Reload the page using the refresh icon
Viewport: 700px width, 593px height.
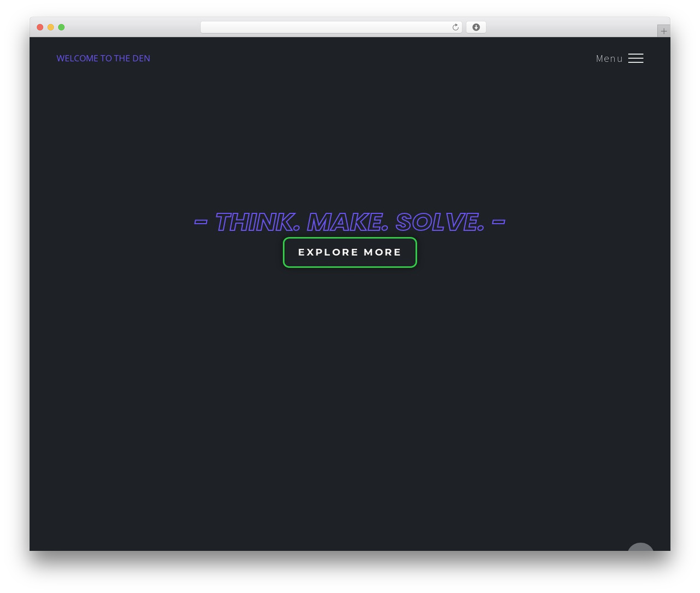coord(456,27)
